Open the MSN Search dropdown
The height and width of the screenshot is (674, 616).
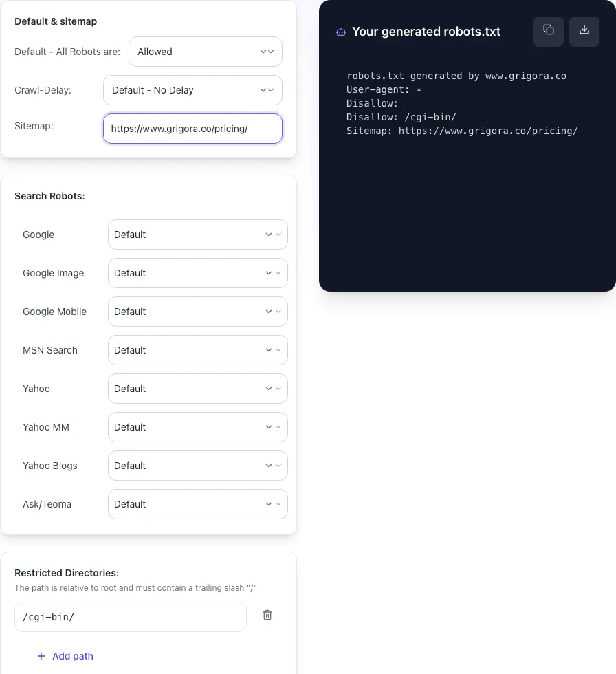tap(197, 350)
